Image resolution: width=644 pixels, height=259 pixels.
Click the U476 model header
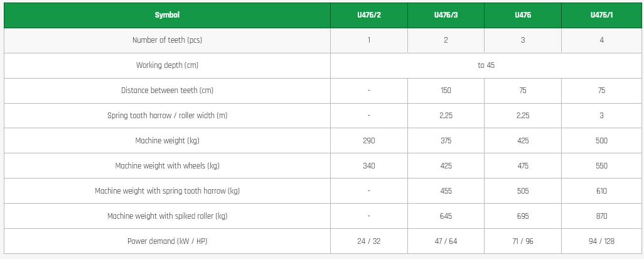point(523,15)
